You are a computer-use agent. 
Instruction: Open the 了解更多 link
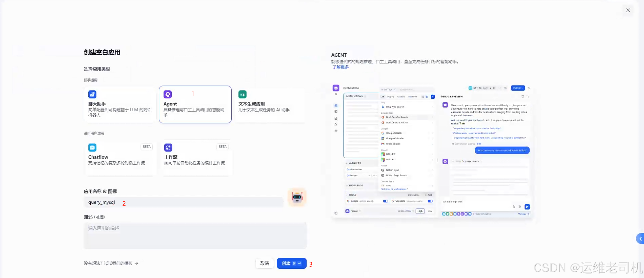tap(340, 67)
